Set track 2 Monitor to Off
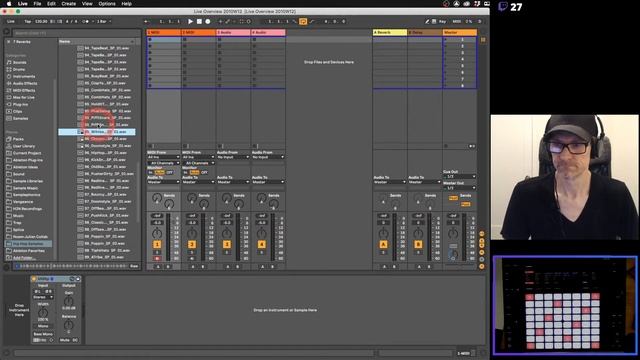This screenshot has height=360, width=640. point(204,173)
